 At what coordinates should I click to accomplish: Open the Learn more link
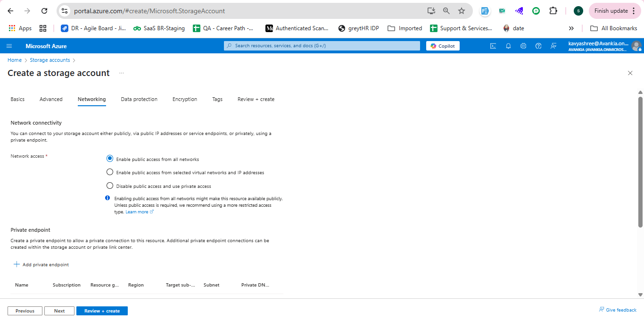[x=137, y=212]
